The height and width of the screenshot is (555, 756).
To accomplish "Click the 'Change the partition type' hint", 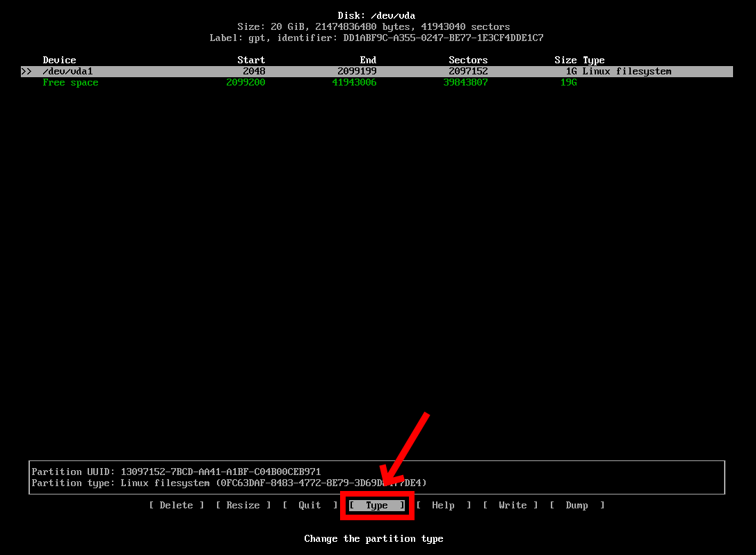I will (x=373, y=538).
